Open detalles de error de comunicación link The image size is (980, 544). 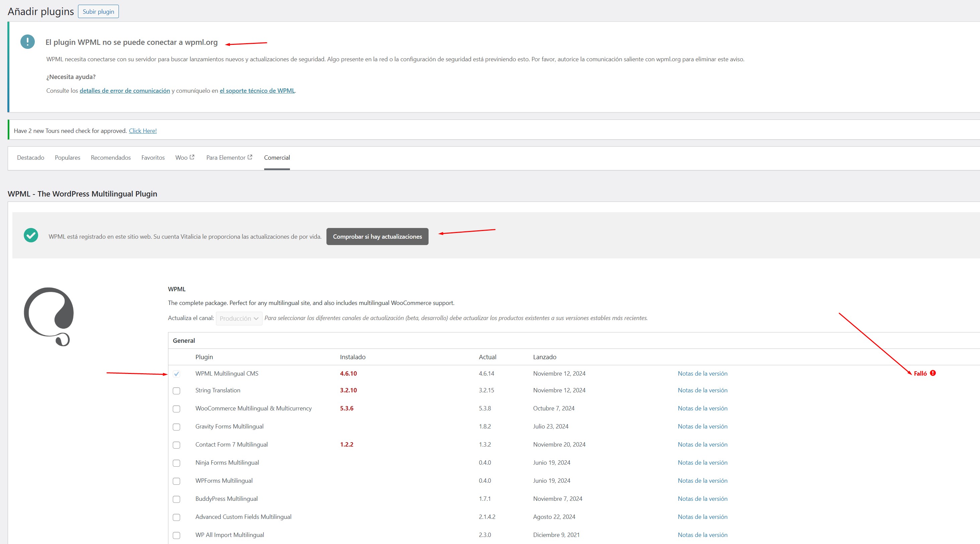click(x=125, y=90)
